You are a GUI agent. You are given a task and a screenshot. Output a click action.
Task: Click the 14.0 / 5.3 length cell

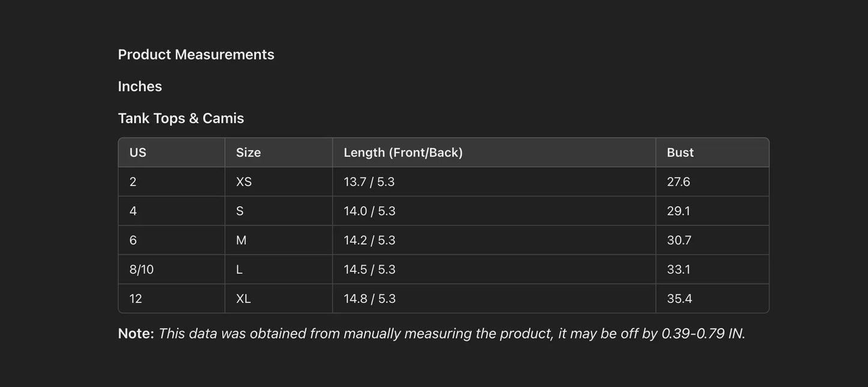(x=369, y=212)
